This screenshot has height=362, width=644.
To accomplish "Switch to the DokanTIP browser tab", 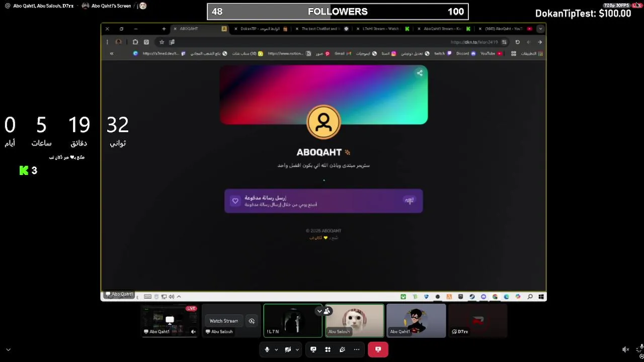I will [x=261, y=29].
